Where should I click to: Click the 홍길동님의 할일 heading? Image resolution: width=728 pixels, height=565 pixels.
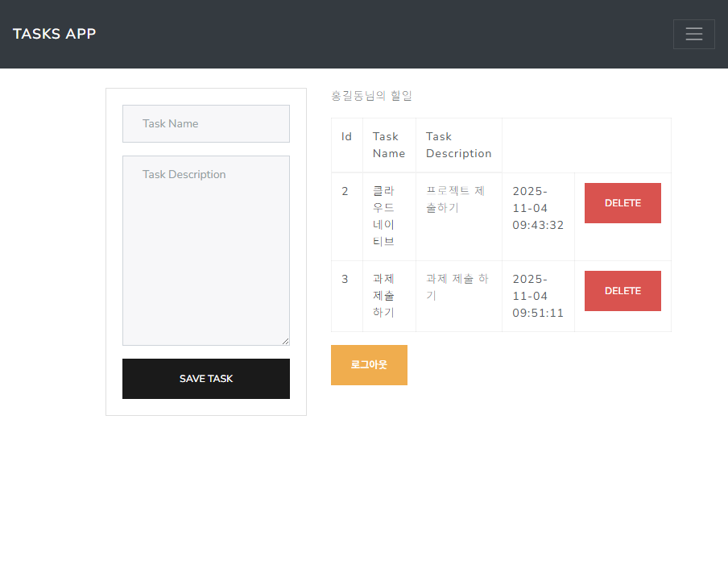(371, 96)
